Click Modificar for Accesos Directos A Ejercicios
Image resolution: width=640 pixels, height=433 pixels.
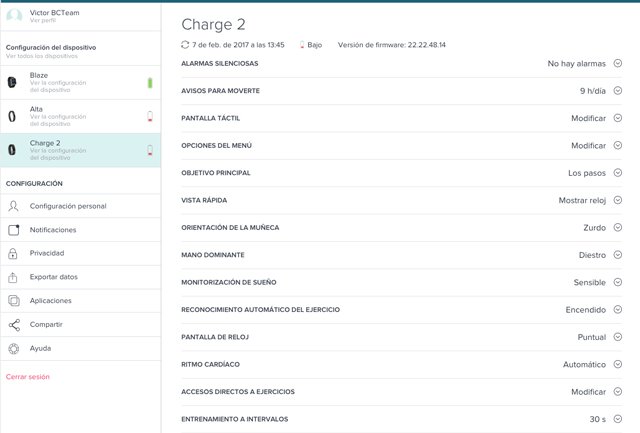pyautogui.click(x=588, y=392)
